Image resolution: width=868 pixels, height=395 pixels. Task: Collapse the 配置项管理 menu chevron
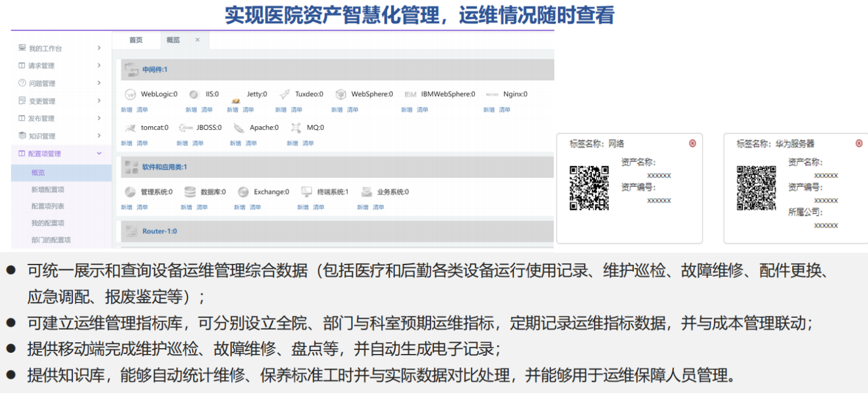click(99, 154)
